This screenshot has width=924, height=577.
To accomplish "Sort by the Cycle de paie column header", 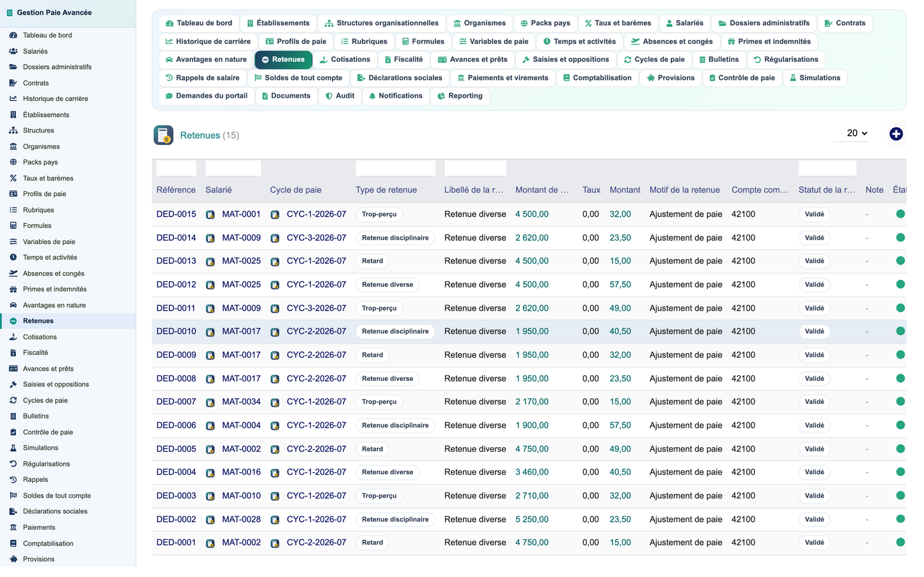I will coord(295,190).
